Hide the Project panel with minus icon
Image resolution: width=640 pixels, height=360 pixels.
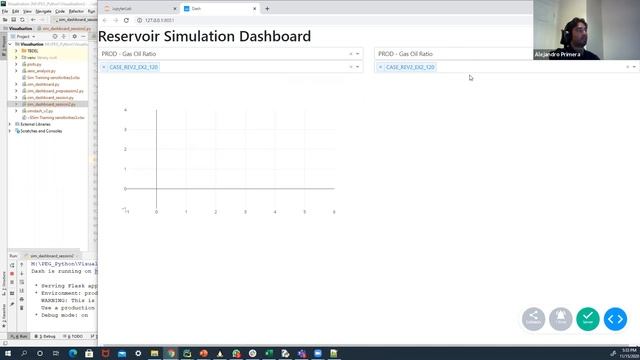[x=83, y=36]
